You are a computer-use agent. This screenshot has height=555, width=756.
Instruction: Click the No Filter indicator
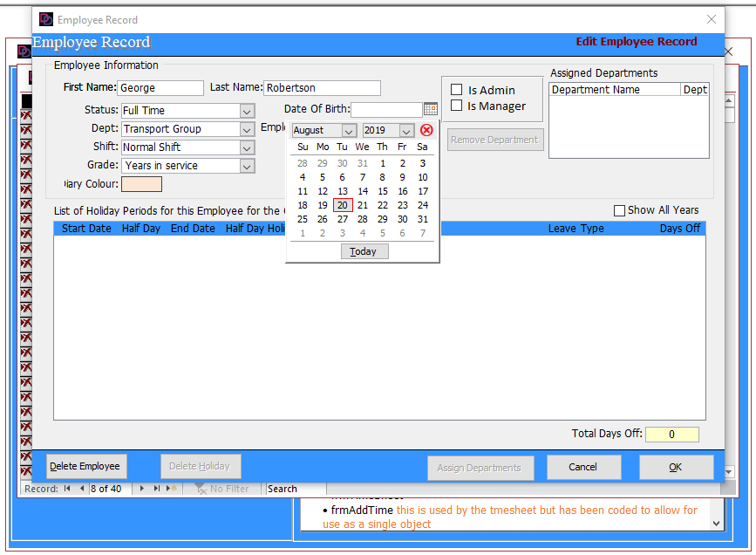[x=221, y=489]
